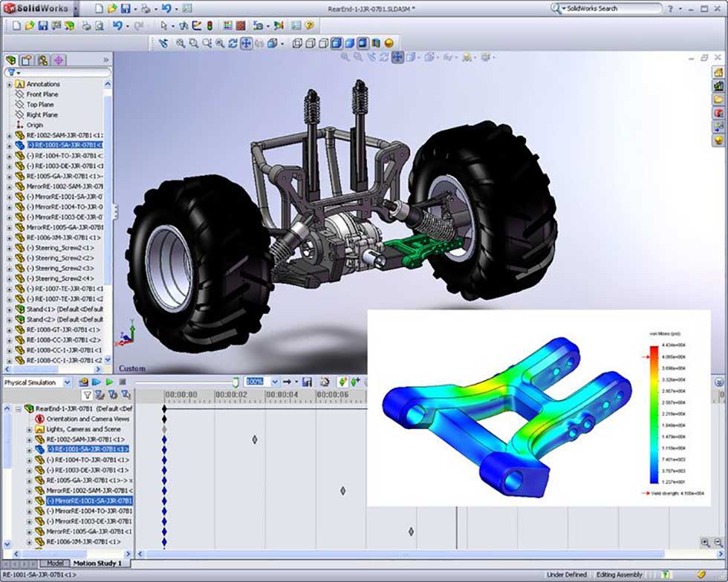Screen dimensions: 728x582
Task: Play the motion study
Action: [109, 382]
